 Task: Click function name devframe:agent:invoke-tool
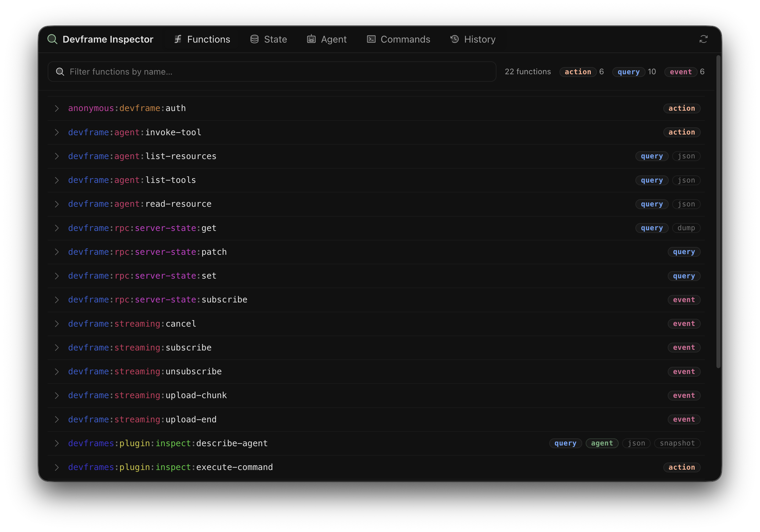click(135, 132)
